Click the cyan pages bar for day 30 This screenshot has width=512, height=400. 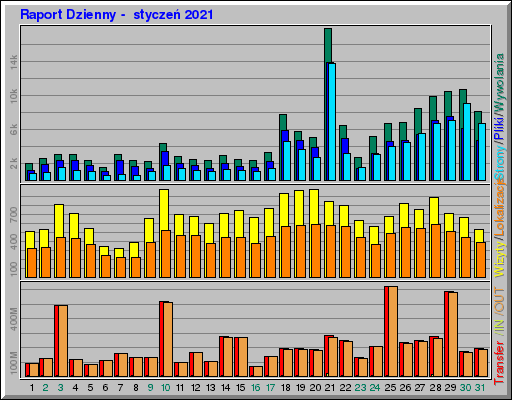[467, 142]
